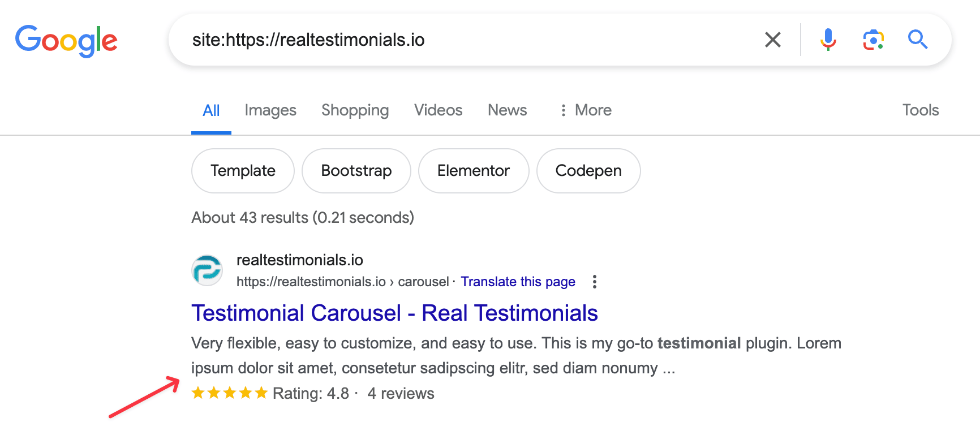Open the three-dot menu beside result URL
Image resolution: width=980 pixels, height=448 pixels.
pyautogui.click(x=594, y=282)
